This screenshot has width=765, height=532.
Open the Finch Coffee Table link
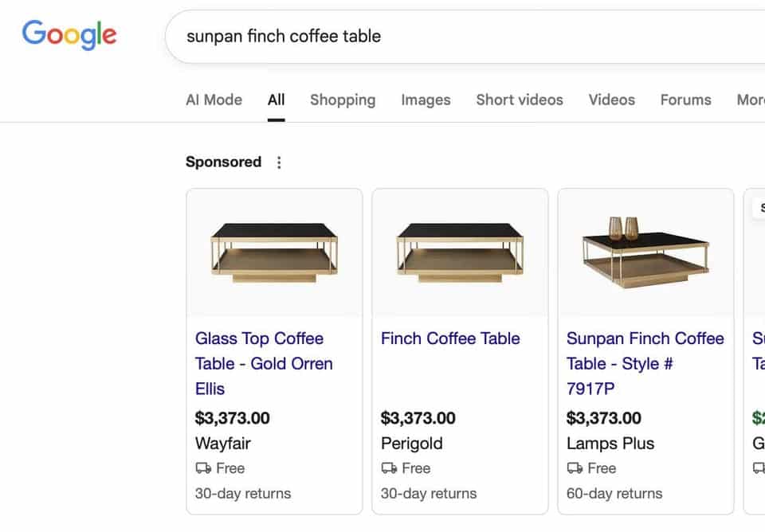450,338
